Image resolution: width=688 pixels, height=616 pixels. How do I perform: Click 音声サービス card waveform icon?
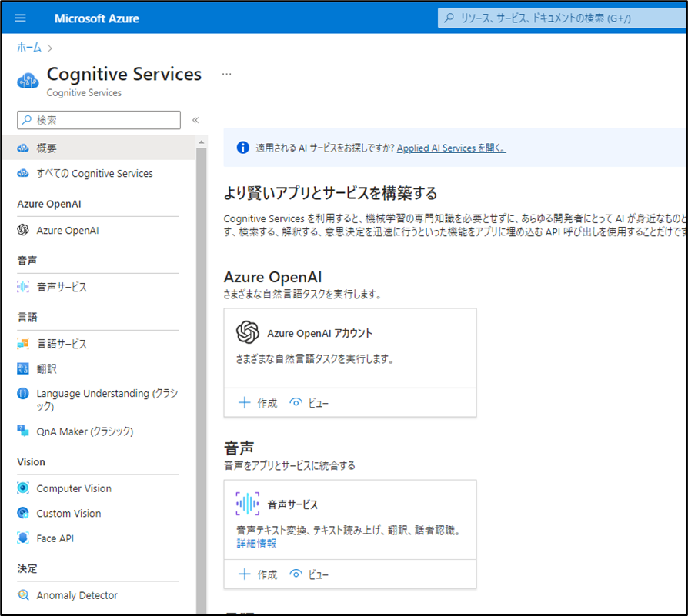[x=248, y=503]
